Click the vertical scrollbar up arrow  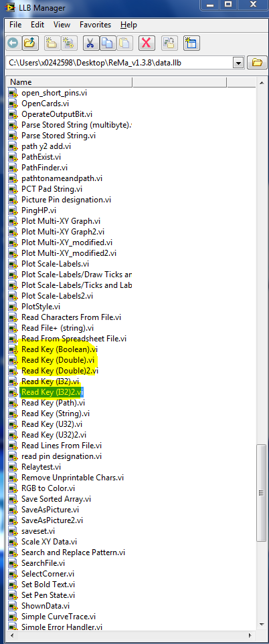261,84
